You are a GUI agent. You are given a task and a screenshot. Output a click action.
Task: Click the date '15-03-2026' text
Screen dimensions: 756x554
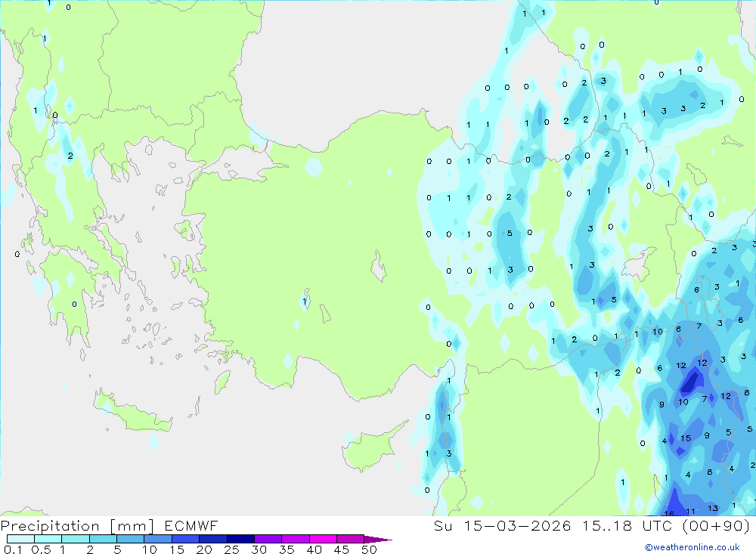click(517, 525)
